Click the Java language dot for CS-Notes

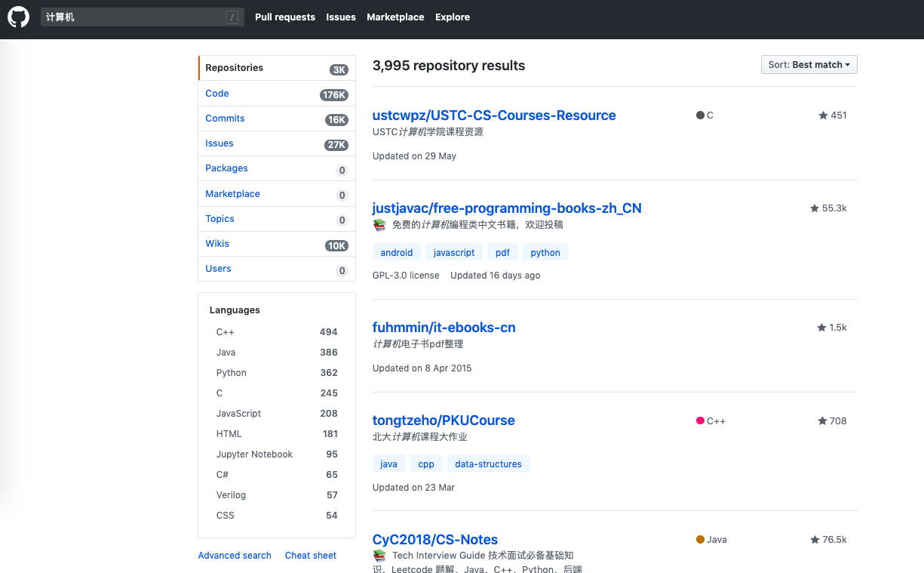point(700,540)
